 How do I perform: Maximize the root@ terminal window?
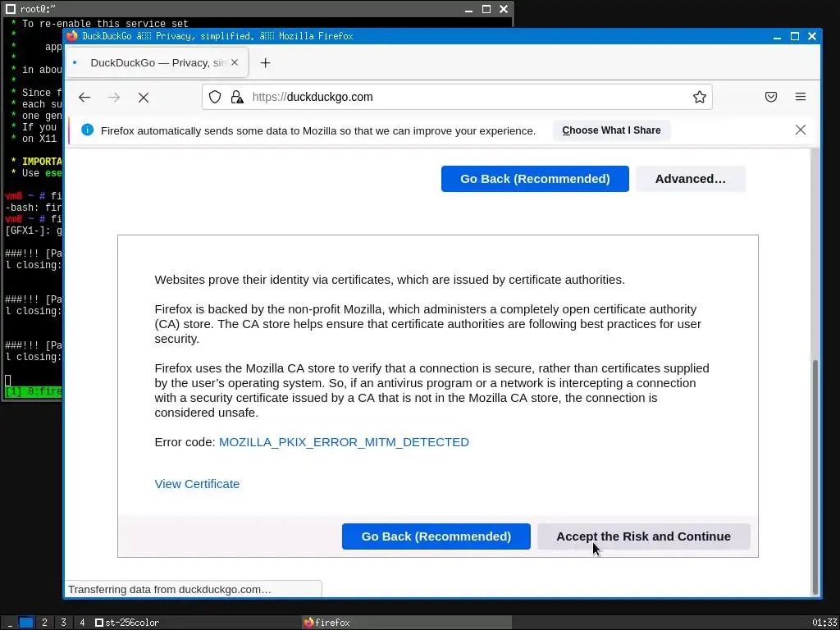(486, 9)
